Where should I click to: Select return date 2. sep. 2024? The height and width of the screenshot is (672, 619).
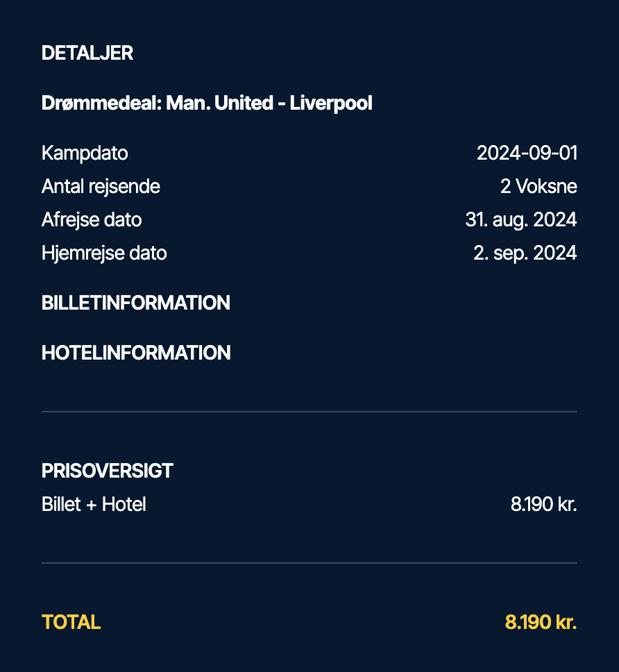[525, 253]
